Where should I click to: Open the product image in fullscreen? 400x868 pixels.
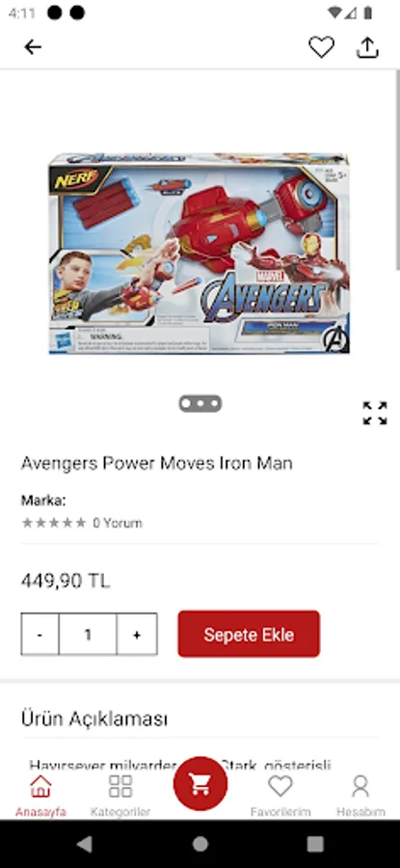[375, 413]
